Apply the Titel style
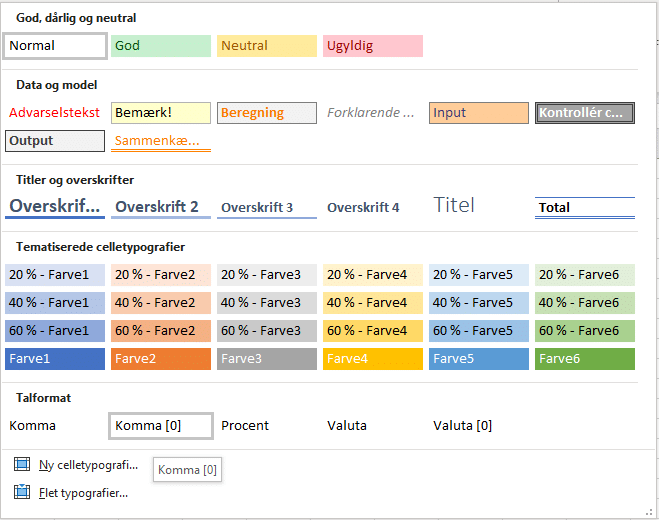The height and width of the screenshot is (520, 659). [x=454, y=206]
